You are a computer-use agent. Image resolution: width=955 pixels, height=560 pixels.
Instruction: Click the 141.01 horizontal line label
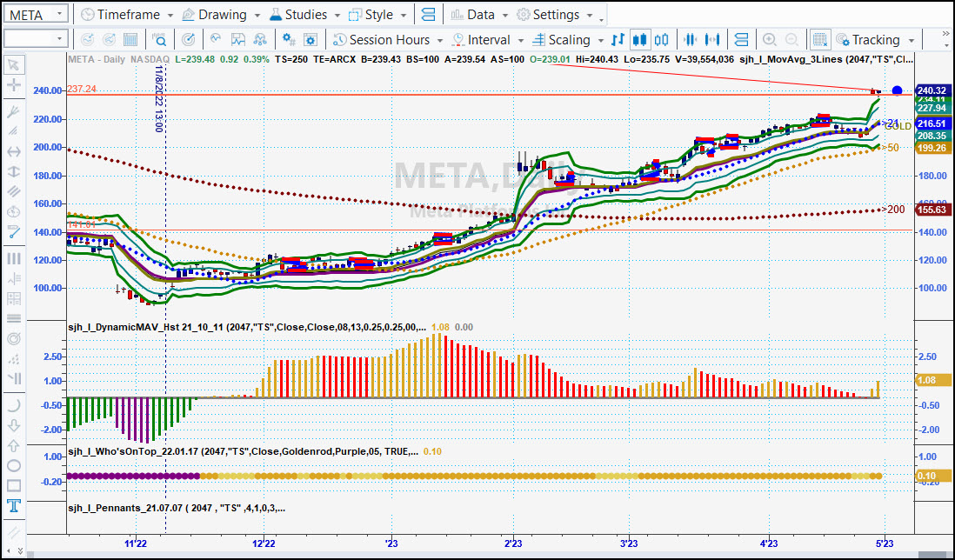82,224
